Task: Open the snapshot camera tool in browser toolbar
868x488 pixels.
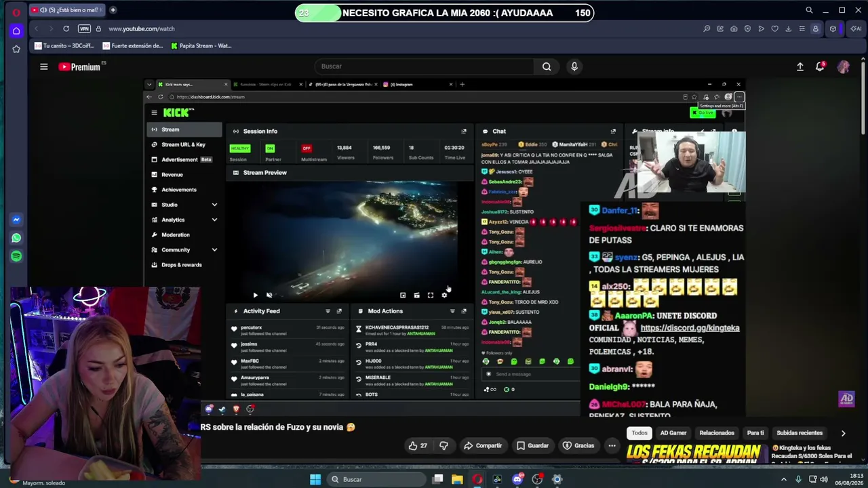Action: coord(734,28)
